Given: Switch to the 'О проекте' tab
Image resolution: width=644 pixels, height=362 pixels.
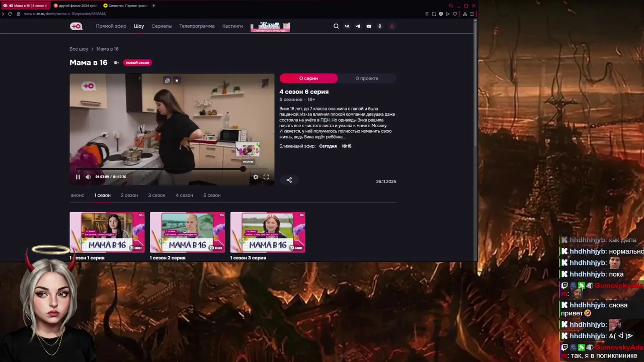Looking at the screenshot, I should point(367,78).
